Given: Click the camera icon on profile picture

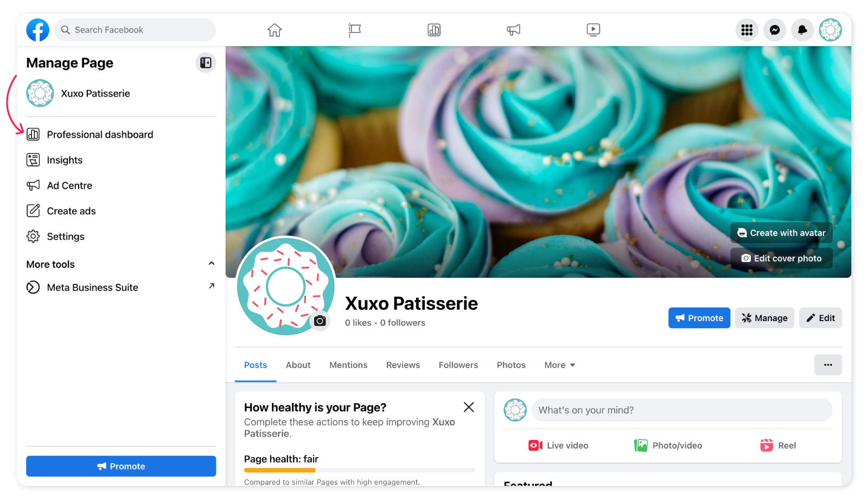Looking at the screenshot, I should 320,321.
